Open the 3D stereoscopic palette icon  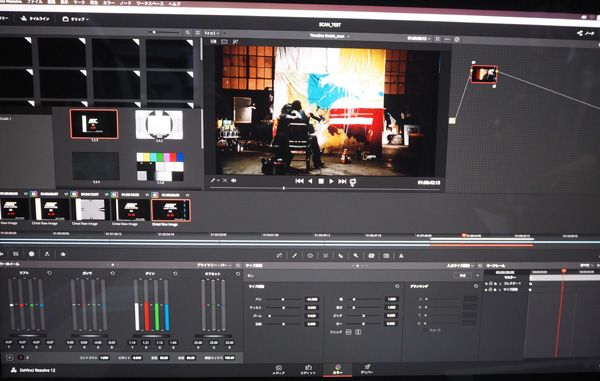tap(386, 256)
